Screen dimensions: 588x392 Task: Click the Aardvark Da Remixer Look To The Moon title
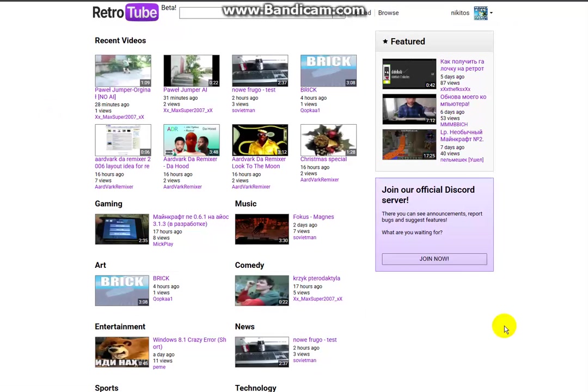click(259, 163)
